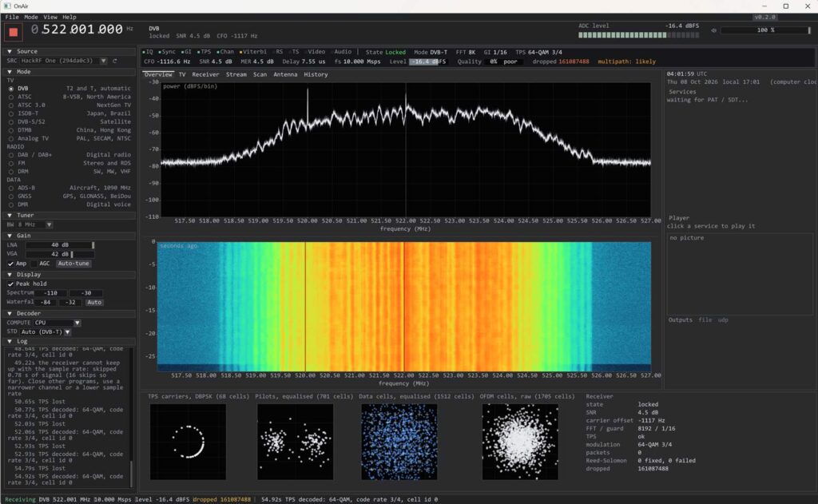Viewport: 818px width, 504px height.
Task: Select ISDB-T Japan, Brazil mode
Action: coord(11,113)
